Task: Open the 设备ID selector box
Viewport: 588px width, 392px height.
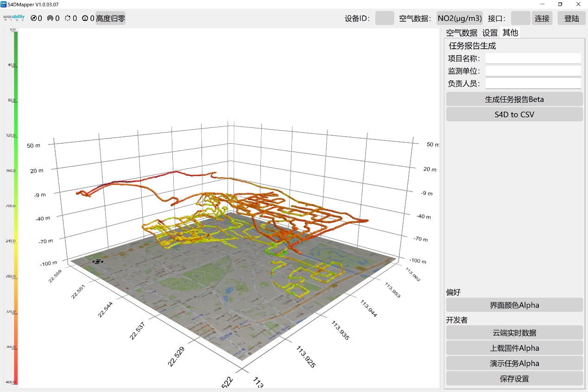Action: click(x=384, y=19)
